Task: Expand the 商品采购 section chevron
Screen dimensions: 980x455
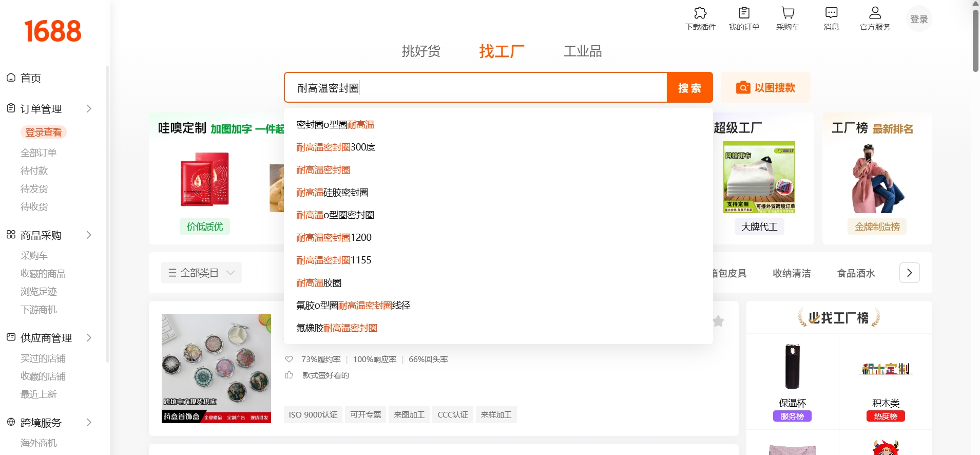Action: [89, 235]
